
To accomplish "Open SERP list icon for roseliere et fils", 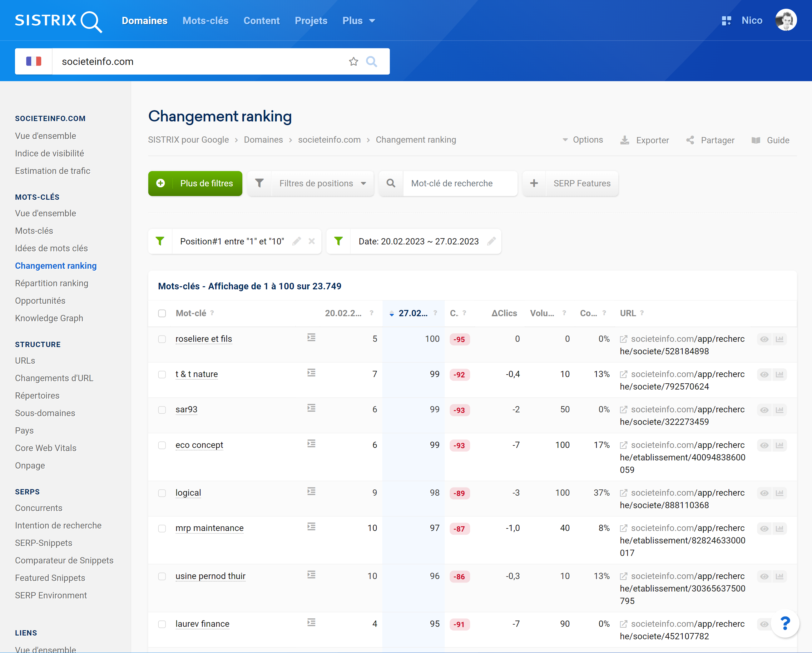I will [311, 338].
